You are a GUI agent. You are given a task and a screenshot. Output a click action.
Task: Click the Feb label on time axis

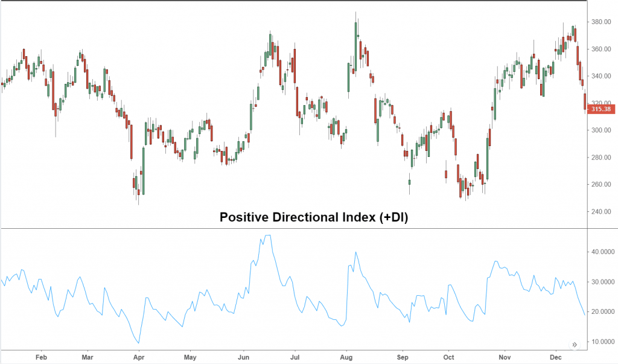coord(41,357)
